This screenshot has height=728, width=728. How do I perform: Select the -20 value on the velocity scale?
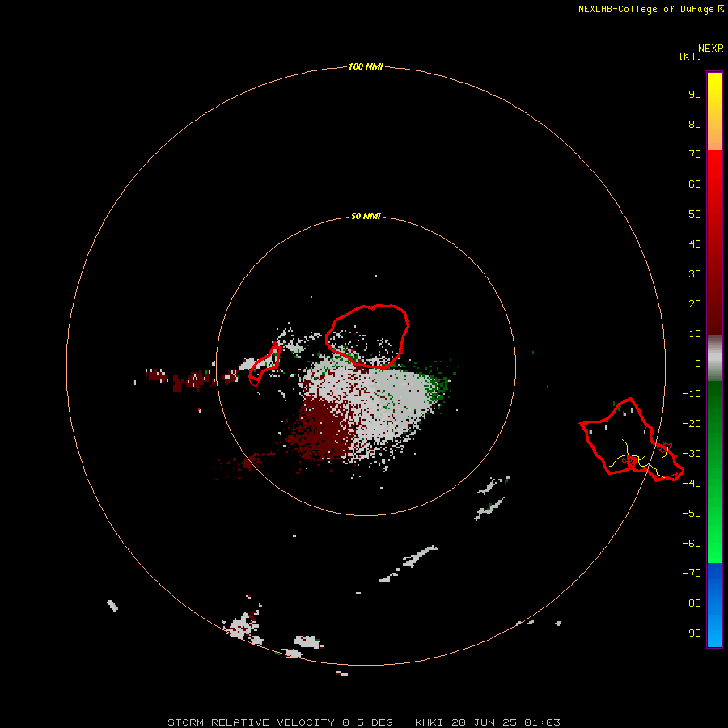click(692, 423)
